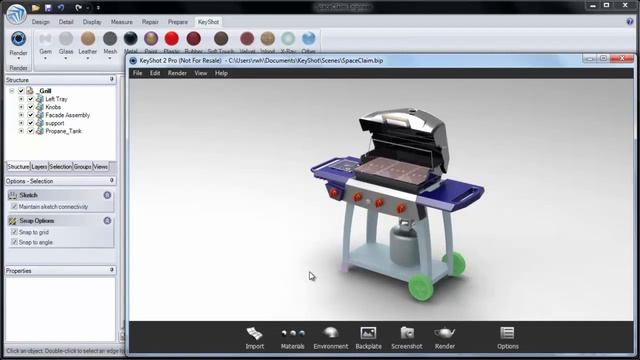The height and width of the screenshot is (360, 640).
Task: Open Environment in KeyShot bottom toolbar
Action: pos(331,338)
